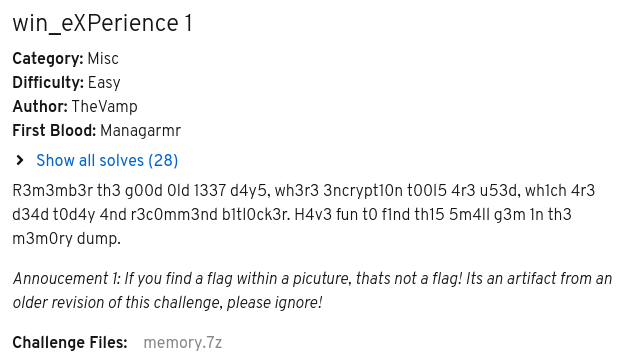The height and width of the screenshot is (360, 624).
Task: Expand the solves list chevron arrow
Action: [x=20, y=160]
